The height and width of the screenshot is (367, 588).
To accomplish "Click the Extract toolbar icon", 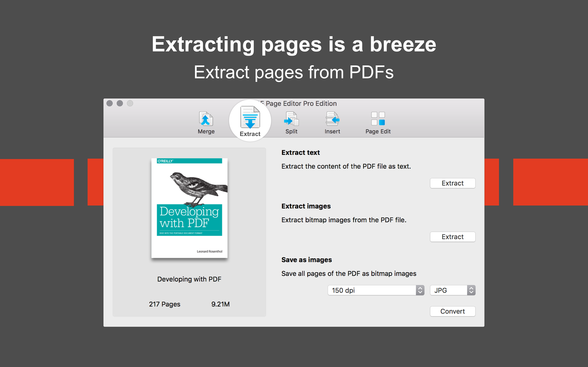I will 250,117.
